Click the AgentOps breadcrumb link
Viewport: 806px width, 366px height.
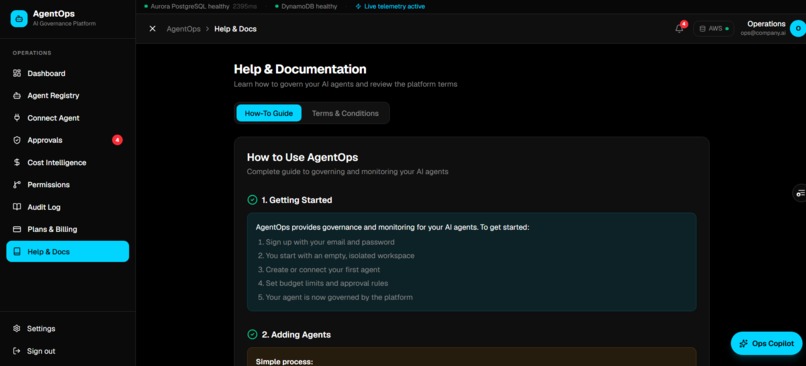(x=184, y=29)
